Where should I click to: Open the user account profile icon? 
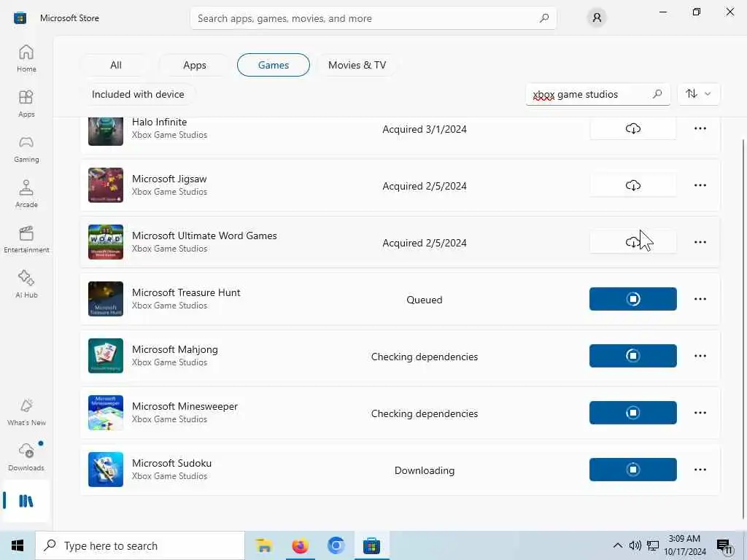597,18
